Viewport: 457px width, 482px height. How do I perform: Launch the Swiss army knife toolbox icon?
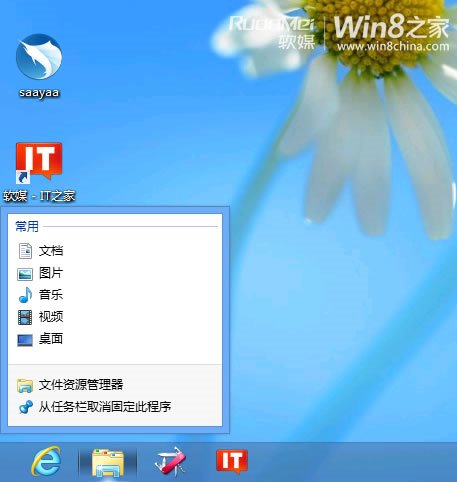tap(170, 461)
